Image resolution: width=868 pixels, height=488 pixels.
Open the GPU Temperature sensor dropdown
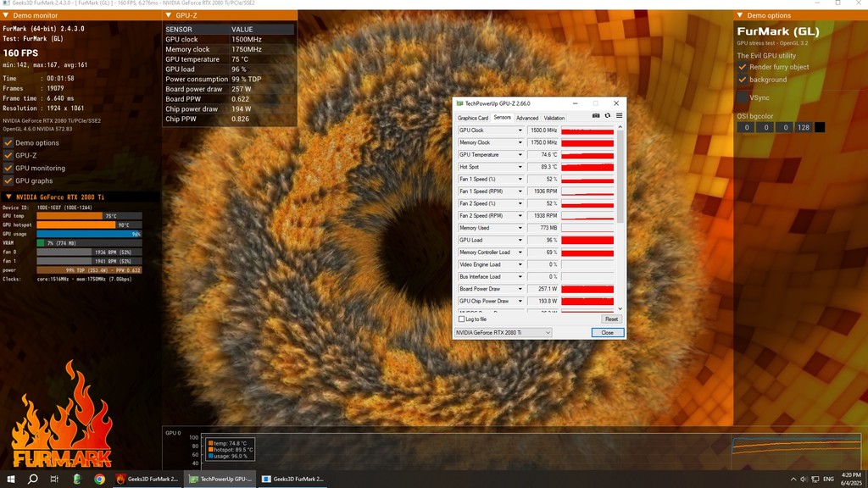point(520,155)
